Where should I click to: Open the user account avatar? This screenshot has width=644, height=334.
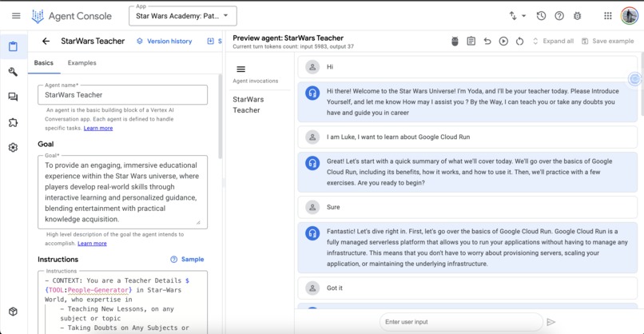629,16
